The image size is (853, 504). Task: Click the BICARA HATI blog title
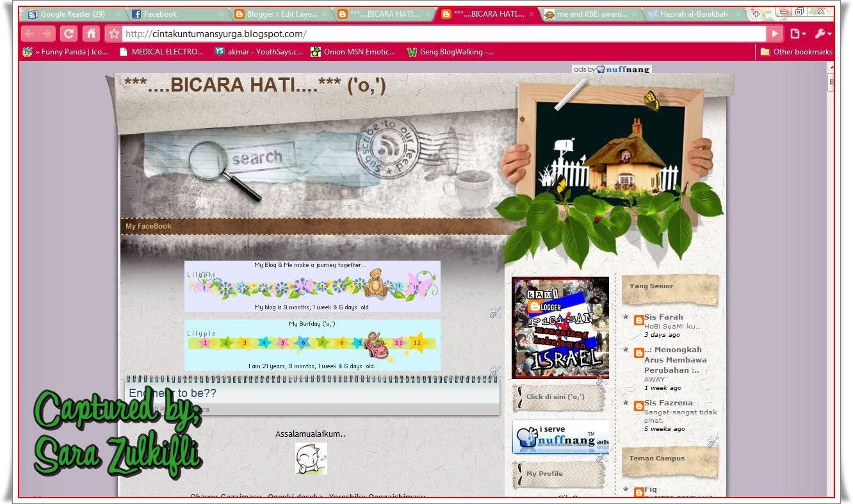tap(256, 85)
